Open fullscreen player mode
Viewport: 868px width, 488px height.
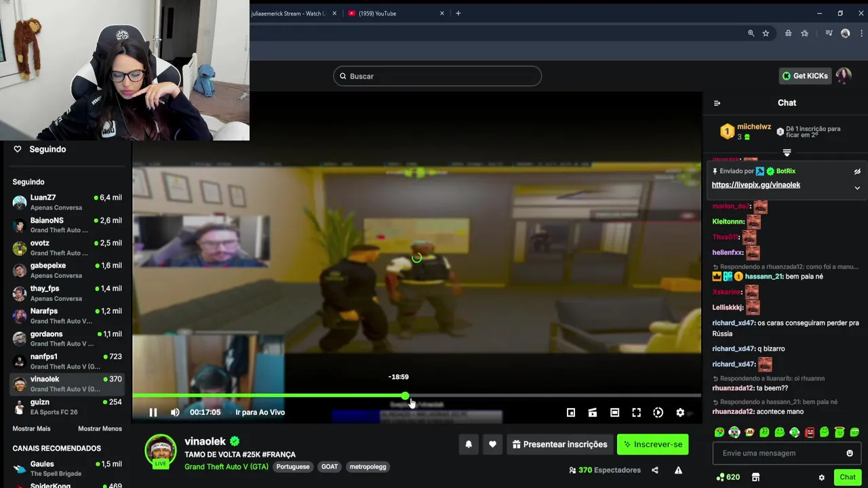pos(636,412)
